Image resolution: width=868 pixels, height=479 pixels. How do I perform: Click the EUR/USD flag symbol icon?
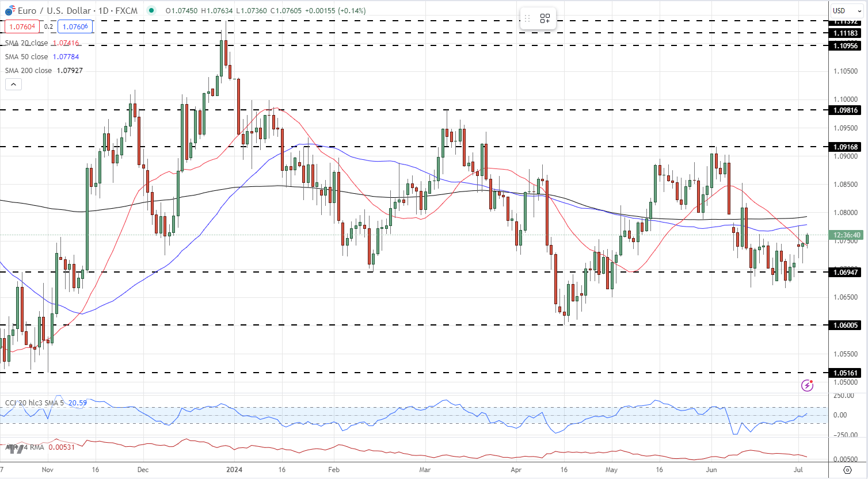click(x=10, y=11)
